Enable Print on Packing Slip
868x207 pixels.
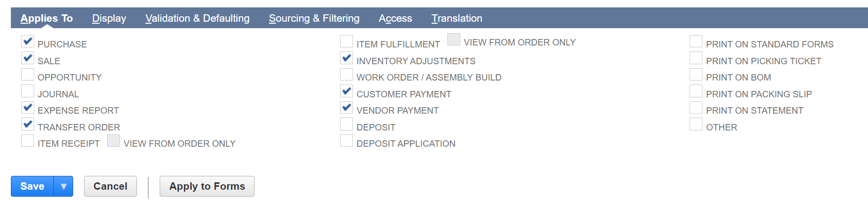click(x=696, y=91)
